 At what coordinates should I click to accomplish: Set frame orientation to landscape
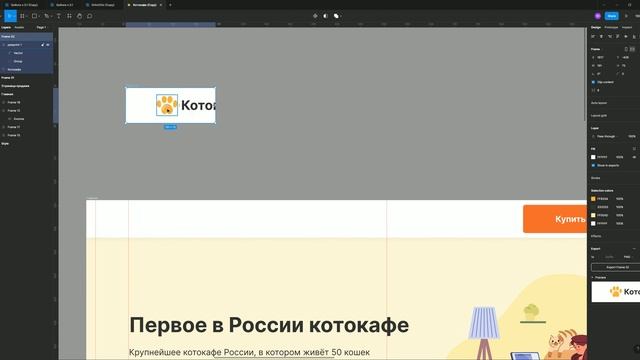632,49
